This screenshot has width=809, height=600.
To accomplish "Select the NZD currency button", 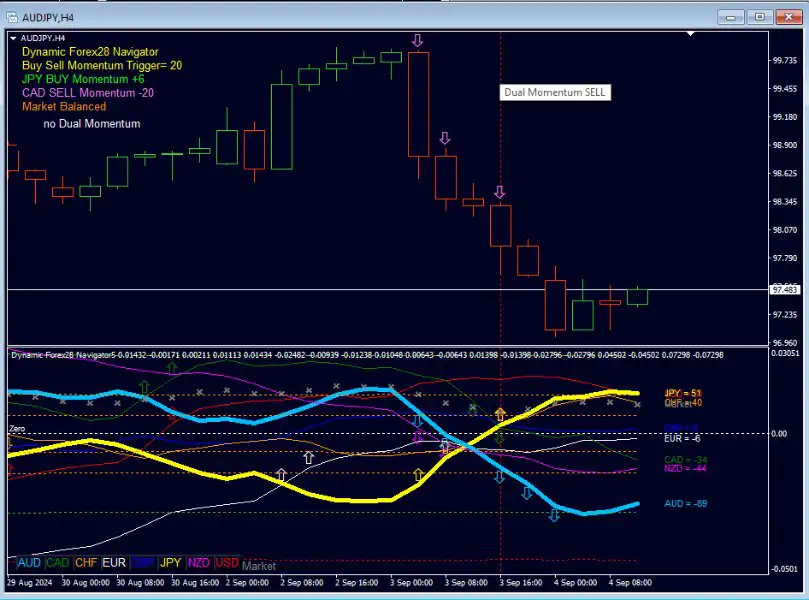I will point(199,564).
